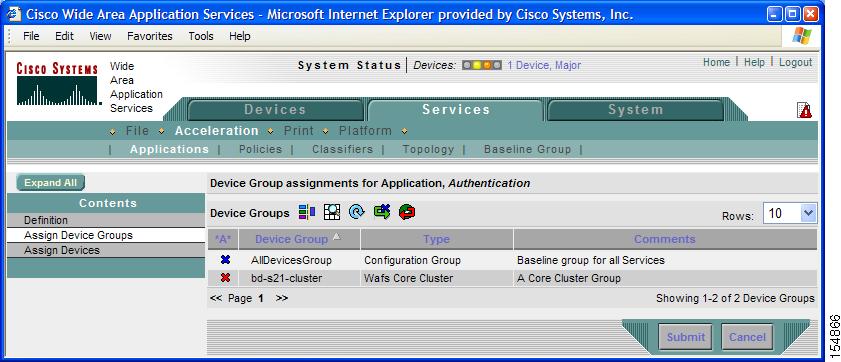The image size is (841, 362).
Task: Click the filter table icon beside Device Groups
Action: (x=307, y=212)
